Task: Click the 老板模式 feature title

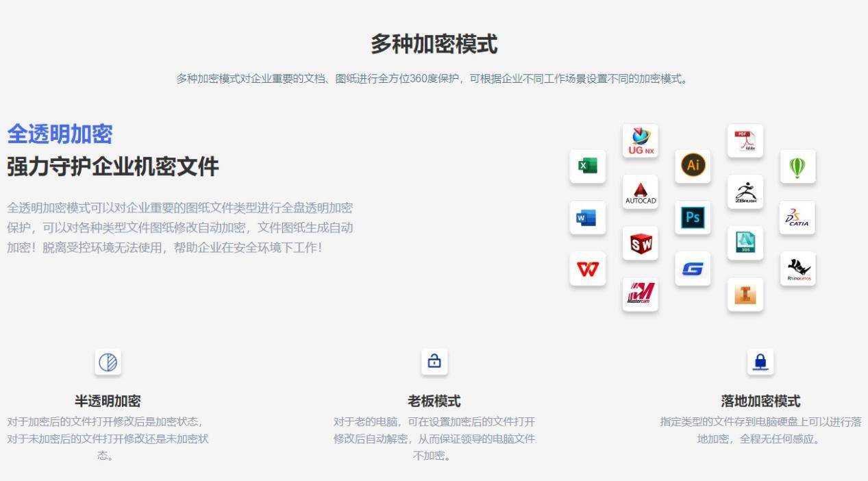Action: point(434,402)
